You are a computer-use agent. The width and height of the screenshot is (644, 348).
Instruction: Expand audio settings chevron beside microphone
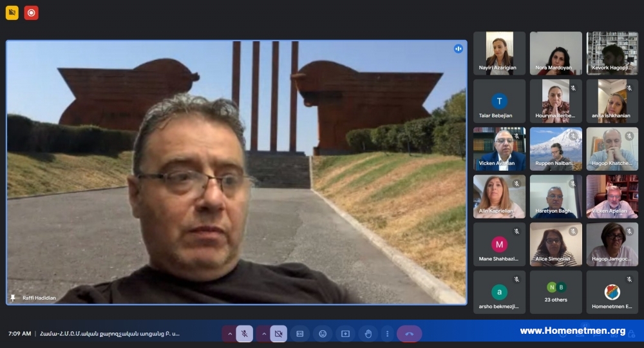[x=230, y=334]
